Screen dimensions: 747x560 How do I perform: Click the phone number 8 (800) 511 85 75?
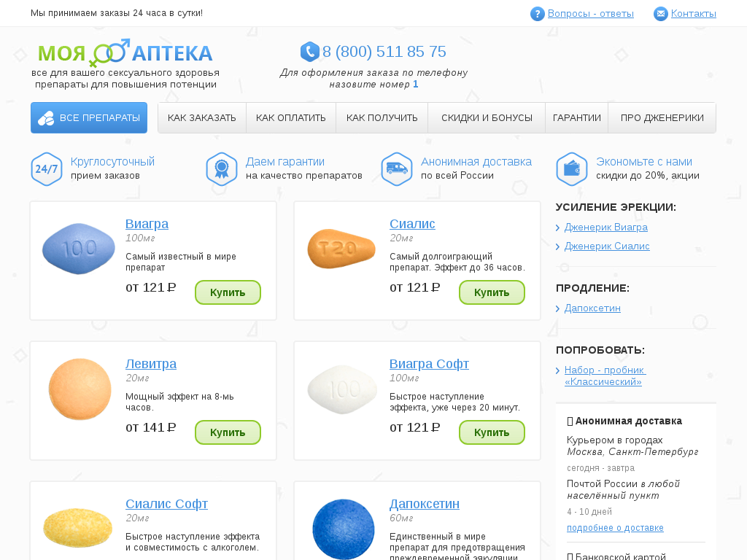click(x=384, y=52)
